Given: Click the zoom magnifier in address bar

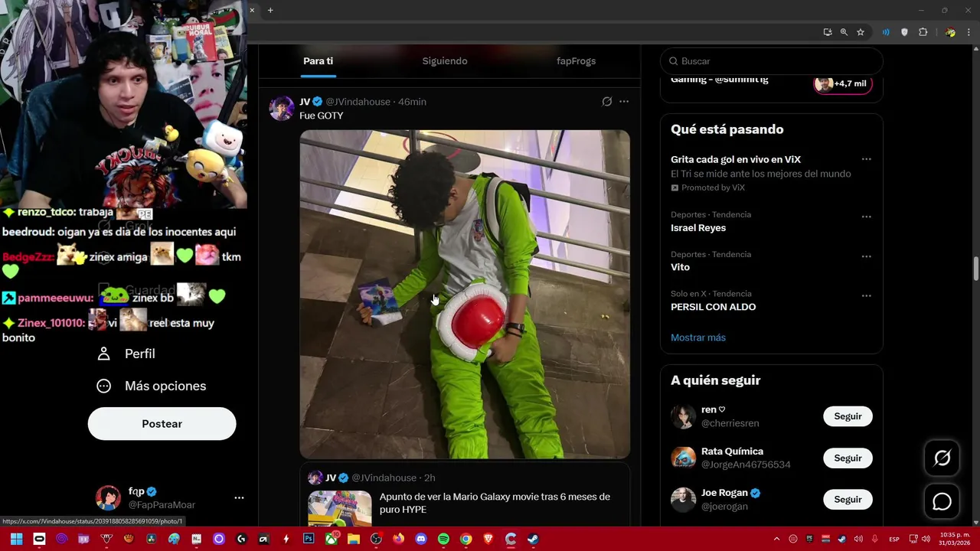Looking at the screenshot, I should point(844,32).
